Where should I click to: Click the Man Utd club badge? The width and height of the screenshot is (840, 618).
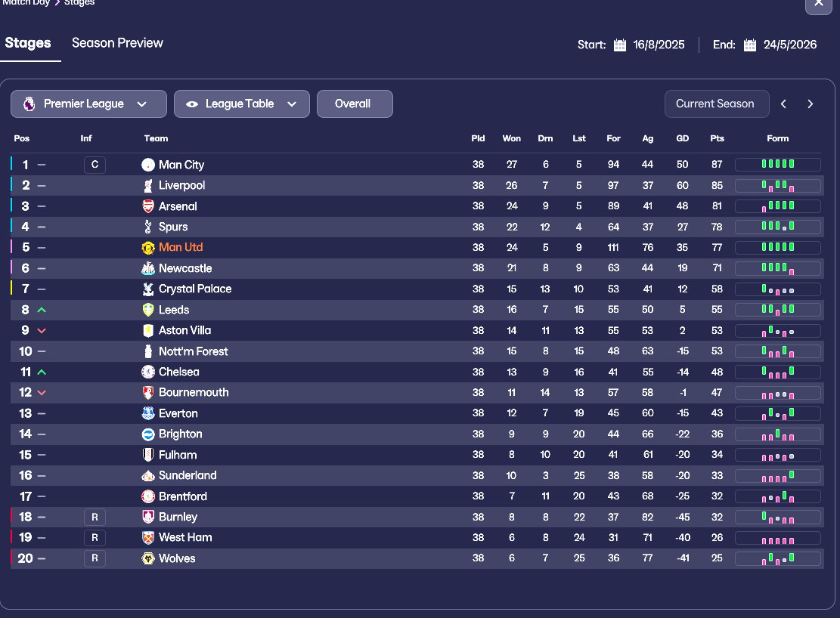pos(148,248)
